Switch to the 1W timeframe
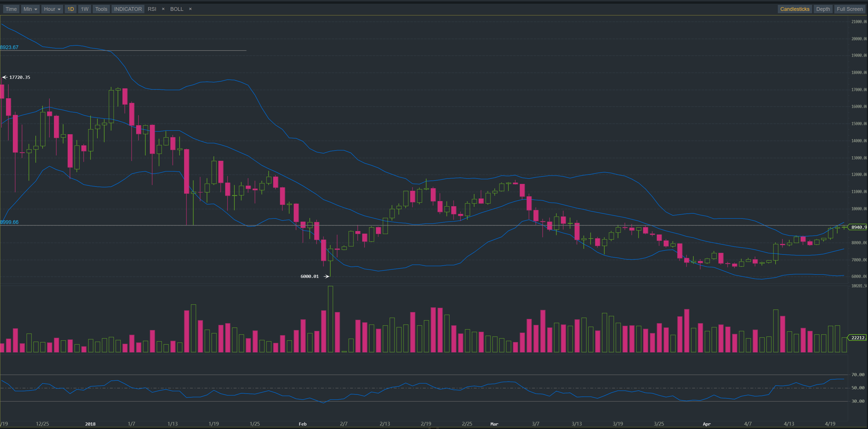The height and width of the screenshot is (429, 868). [84, 9]
